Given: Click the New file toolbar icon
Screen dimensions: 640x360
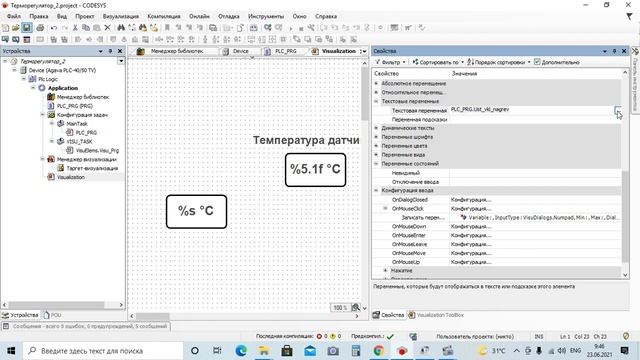Looking at the screenshot, I should tap(5, 28).
